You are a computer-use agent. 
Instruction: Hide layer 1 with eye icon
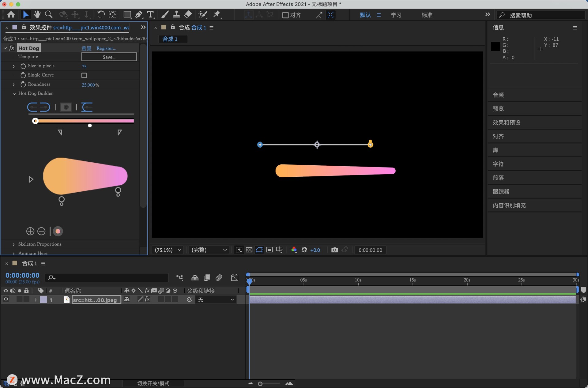pos(6,299)
